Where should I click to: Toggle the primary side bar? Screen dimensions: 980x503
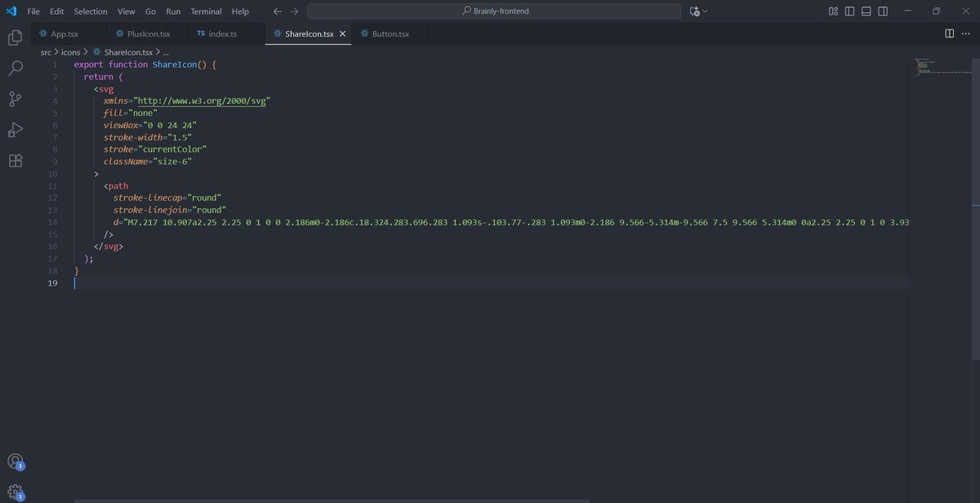[x=850, y=11]
